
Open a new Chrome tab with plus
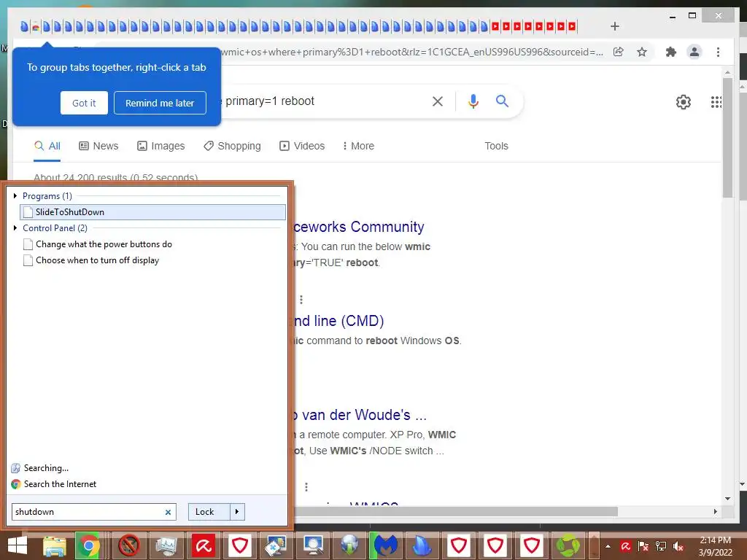click(614, 26)
